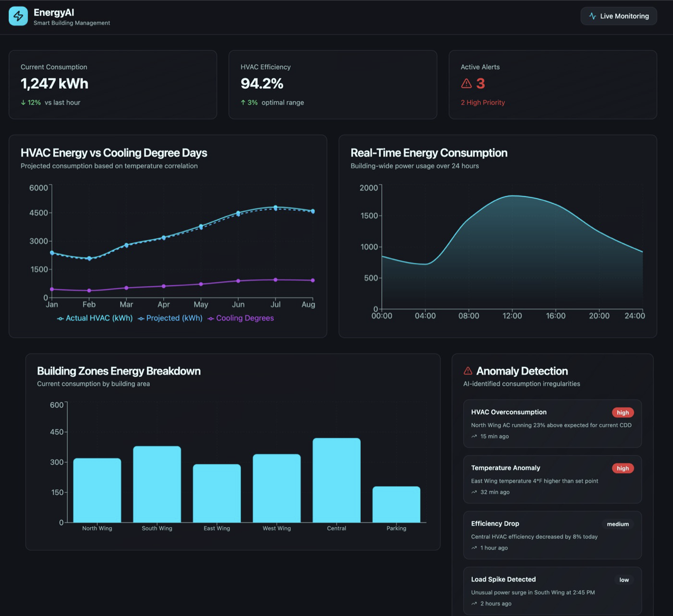Click the 2 High Priority text

(x=483, y=102)
